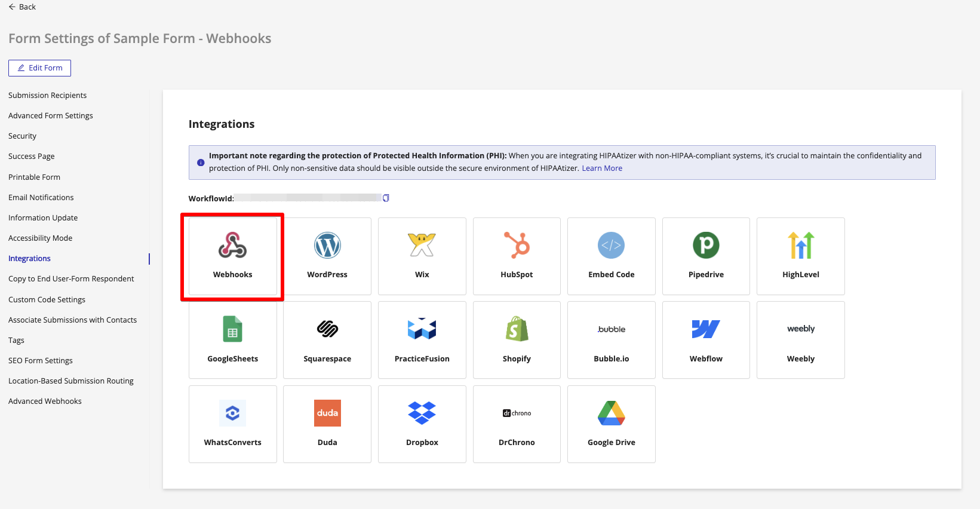Go to Custom Code Settings
The image size is (980, 509).
(47, 300)
